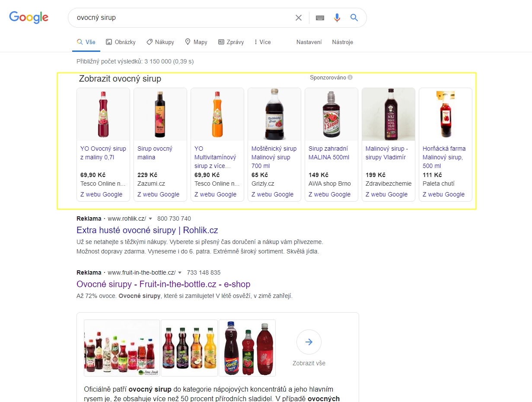Image resolution: width=532 pixels, height=402 pixels.
Task: Expand rohlik.cz ad dropdown arrow
Action: point(150,219)
